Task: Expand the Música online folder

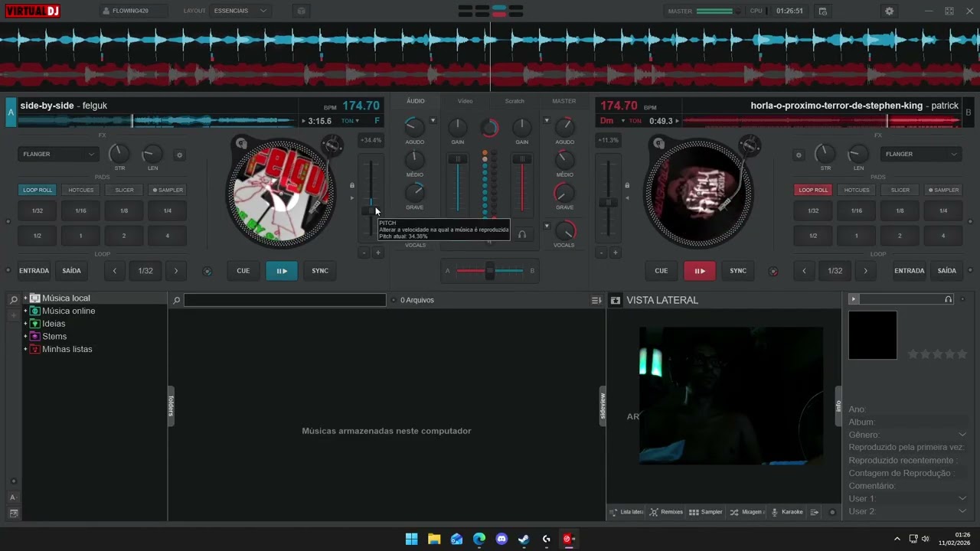Action: point(25,311)
